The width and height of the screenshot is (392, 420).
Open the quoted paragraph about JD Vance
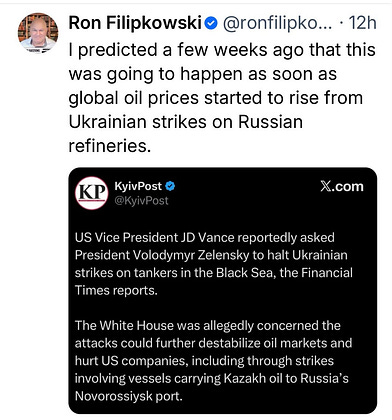pos(214,264)
